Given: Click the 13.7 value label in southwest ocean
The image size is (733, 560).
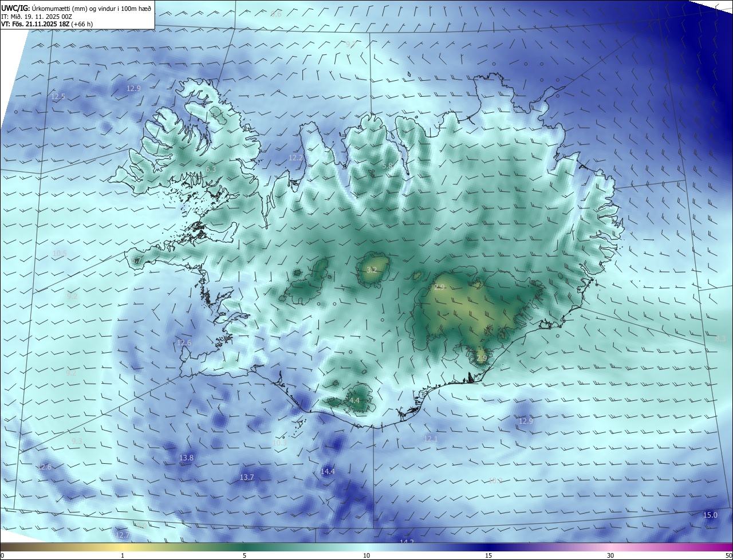Looking at the screenshot, I should point(246,478).
